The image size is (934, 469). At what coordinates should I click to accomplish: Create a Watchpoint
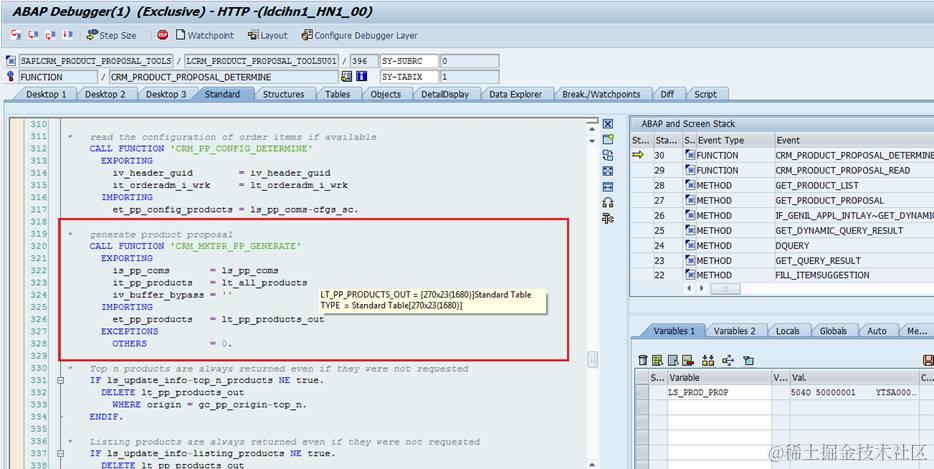click(204, 35)
